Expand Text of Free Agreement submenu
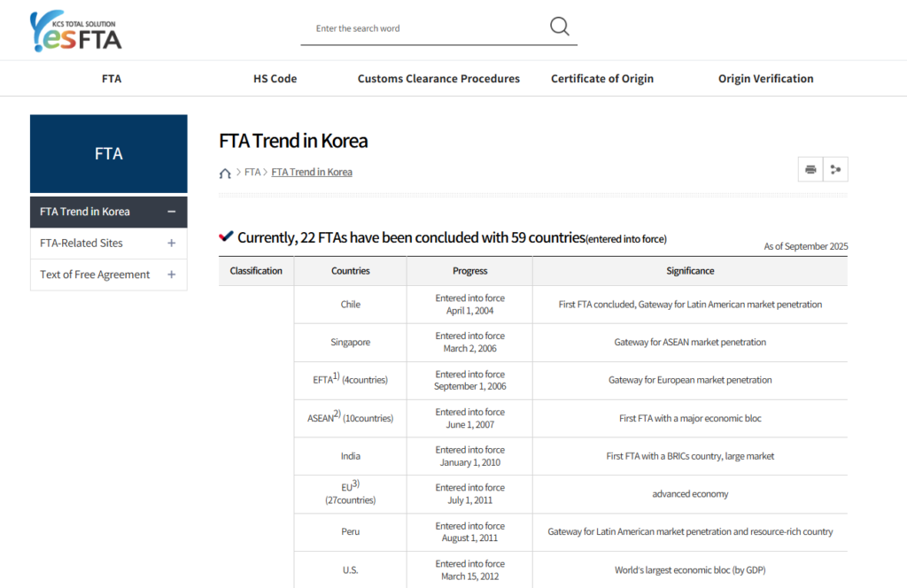 [x=171, y=275]
